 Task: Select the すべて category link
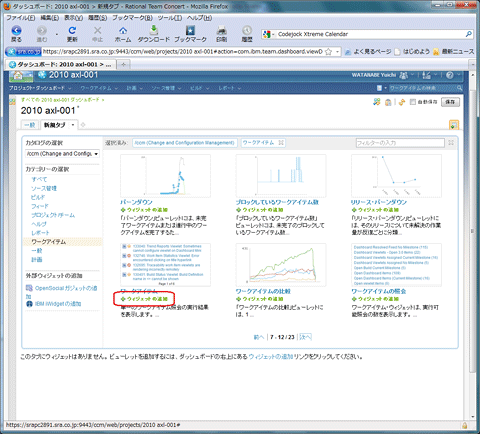tap(39, 179)
